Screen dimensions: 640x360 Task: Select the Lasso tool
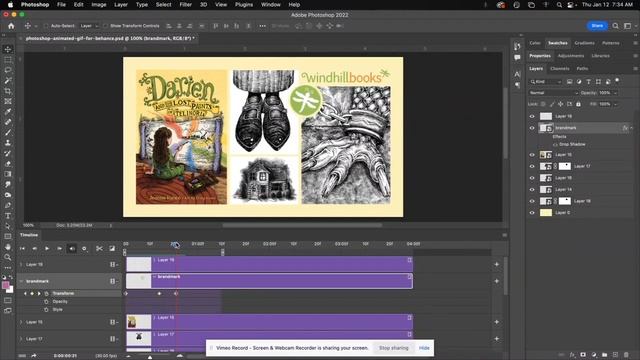click(8, 70)
